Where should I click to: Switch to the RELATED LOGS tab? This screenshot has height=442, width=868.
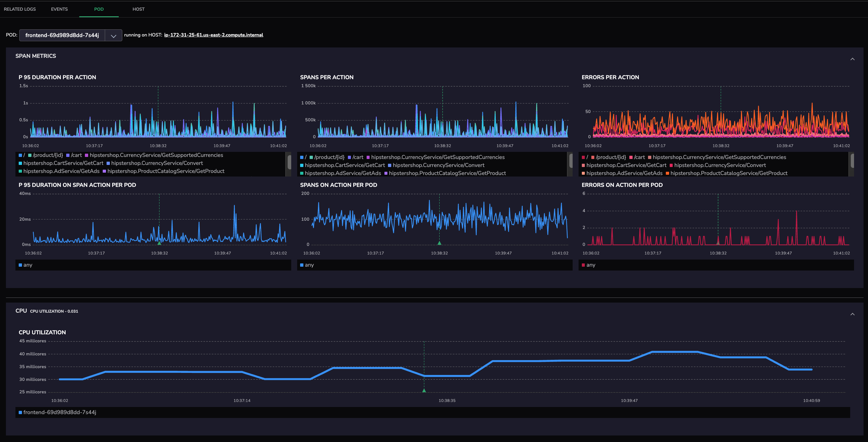tap(20, 9)
